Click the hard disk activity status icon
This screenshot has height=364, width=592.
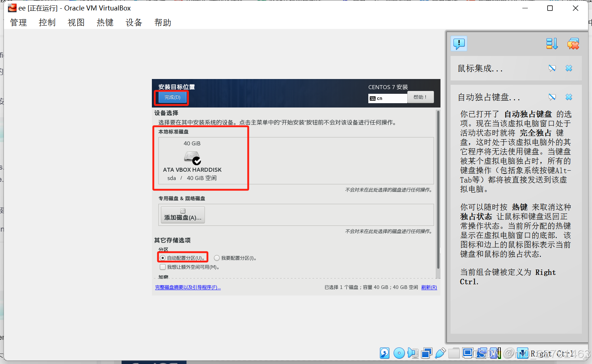(385, 353)
